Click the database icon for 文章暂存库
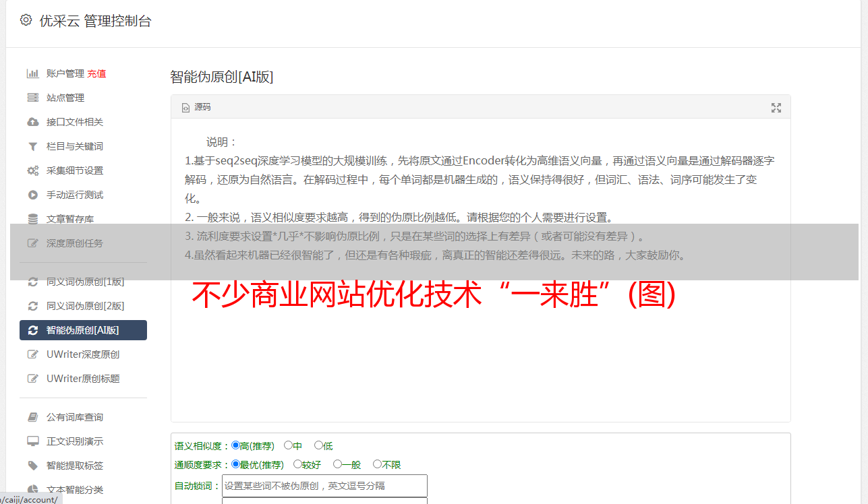The image size is (868, 504). (32, 219)
